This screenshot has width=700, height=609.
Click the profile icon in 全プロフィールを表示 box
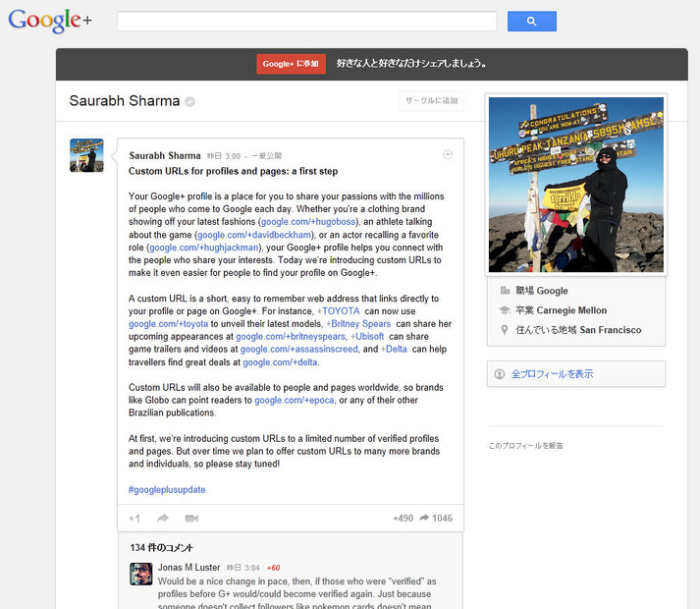[500, 374]
